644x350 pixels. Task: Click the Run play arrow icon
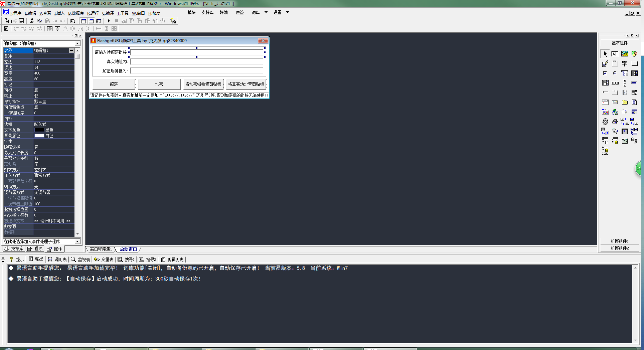[x=109, y=21]
